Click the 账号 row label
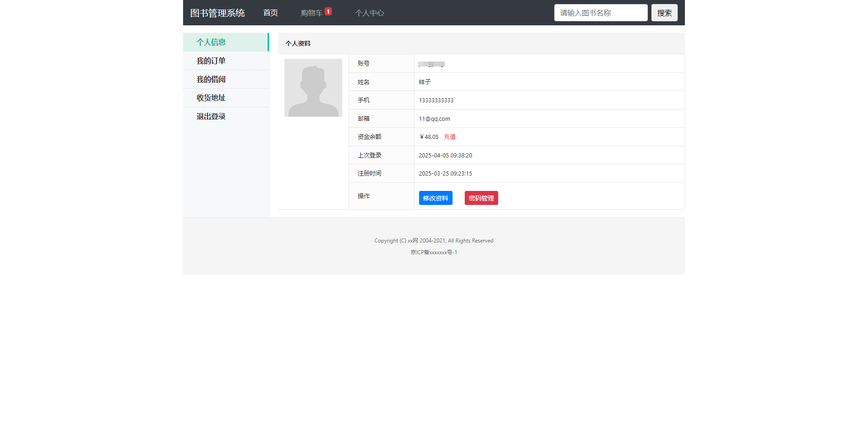 363,63
